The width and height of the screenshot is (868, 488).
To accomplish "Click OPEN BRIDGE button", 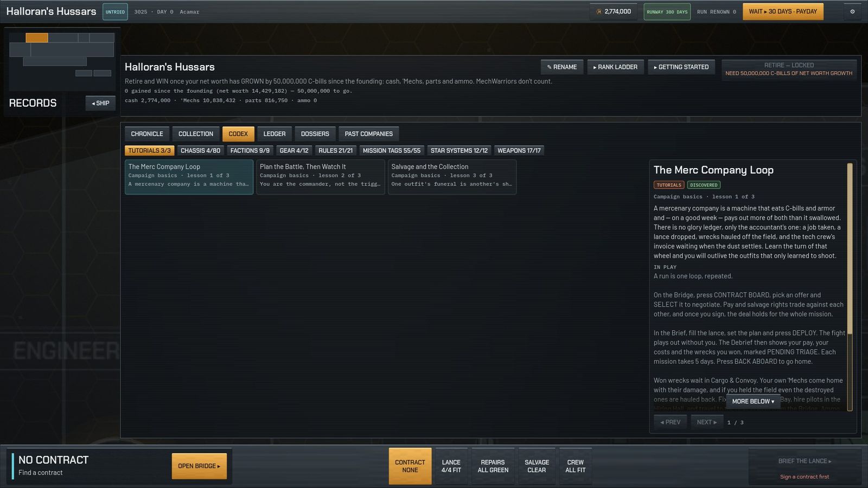I will tap(199, 466).
